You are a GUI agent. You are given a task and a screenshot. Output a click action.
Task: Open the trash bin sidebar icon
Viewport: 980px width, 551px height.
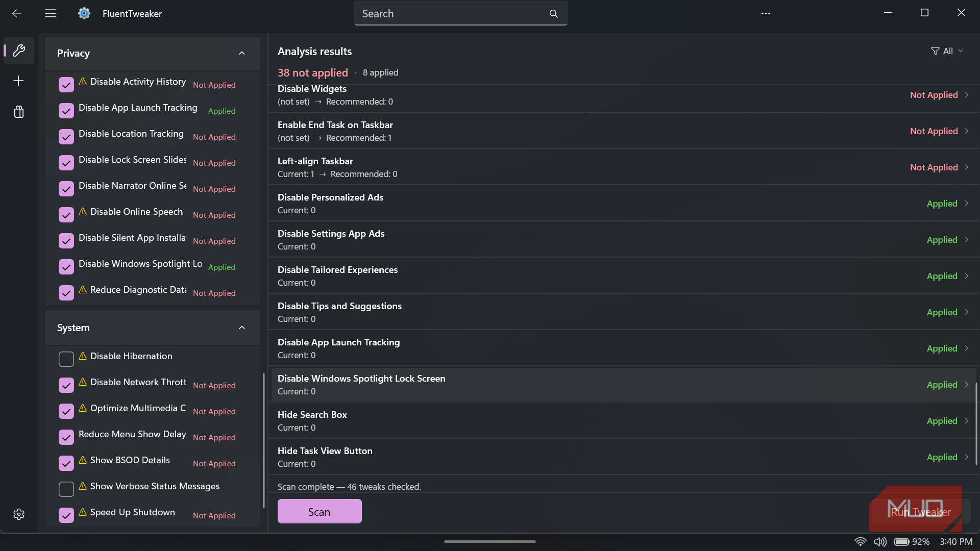tap(19, 112)
